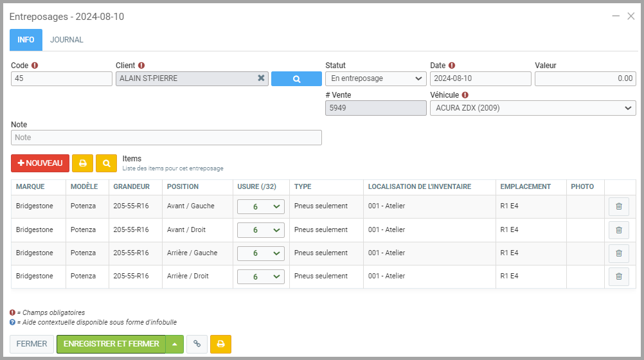This screenshot has width=644, height=360.
Task: Switch to the Journal tab
Action: click(67, 40)
